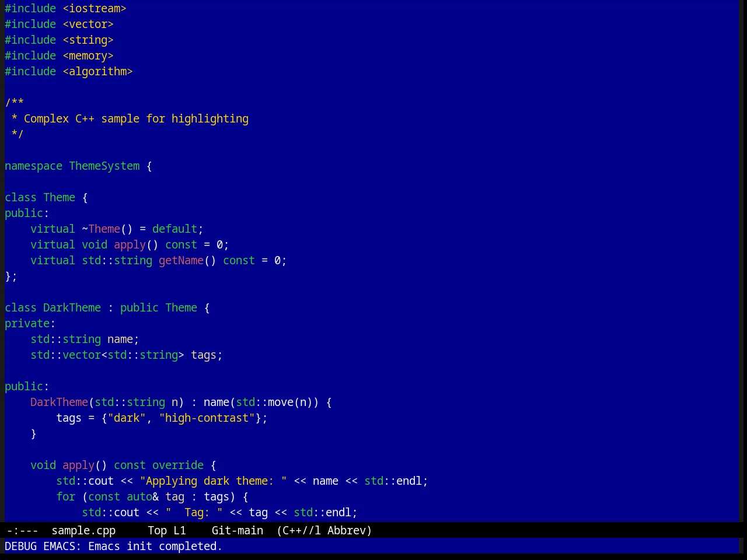Click 'class Theme {' declaration
Image resolution: width=747 pixels, height=560 pixels.
click(46, 197)
